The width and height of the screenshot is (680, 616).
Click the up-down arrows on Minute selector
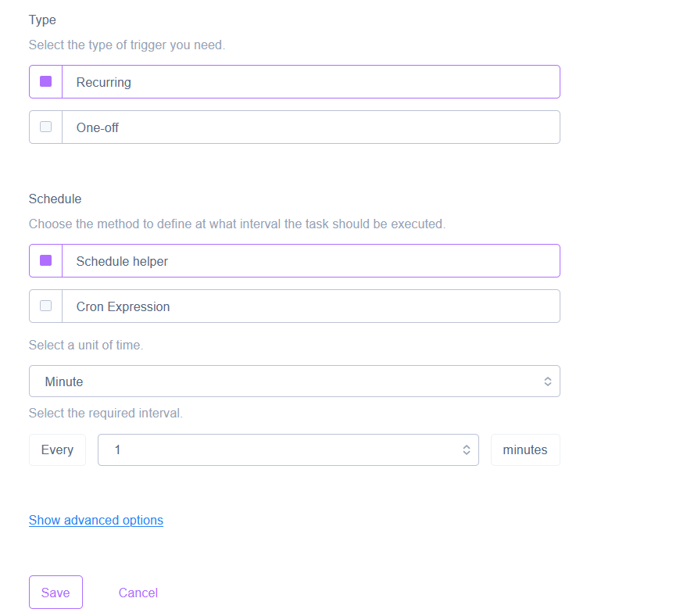547,381
